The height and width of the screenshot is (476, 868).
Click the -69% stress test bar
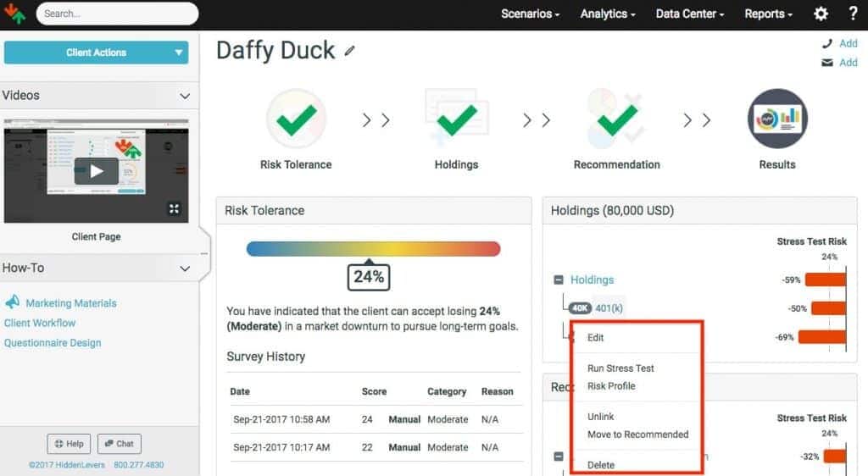[x=822, y=337]
